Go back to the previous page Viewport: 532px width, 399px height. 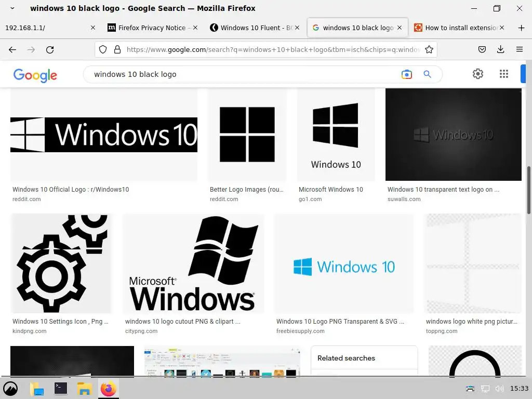point(12,49)
